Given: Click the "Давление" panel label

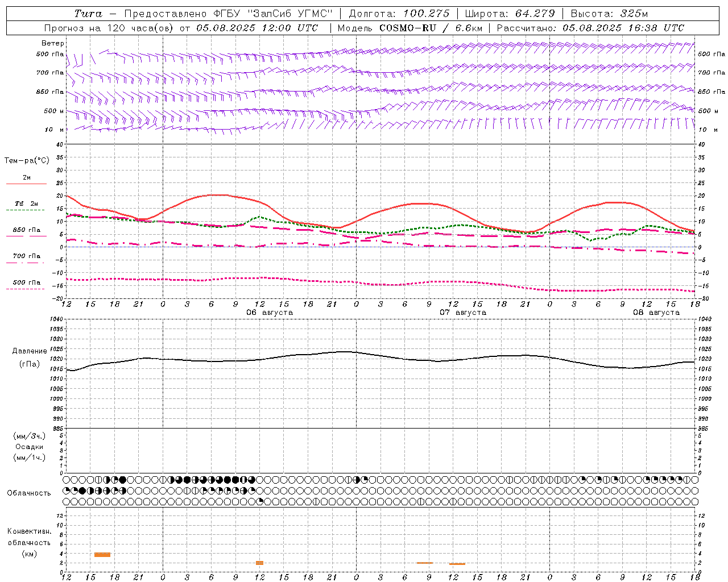Looking at the screenshot, I should [30, 351].
